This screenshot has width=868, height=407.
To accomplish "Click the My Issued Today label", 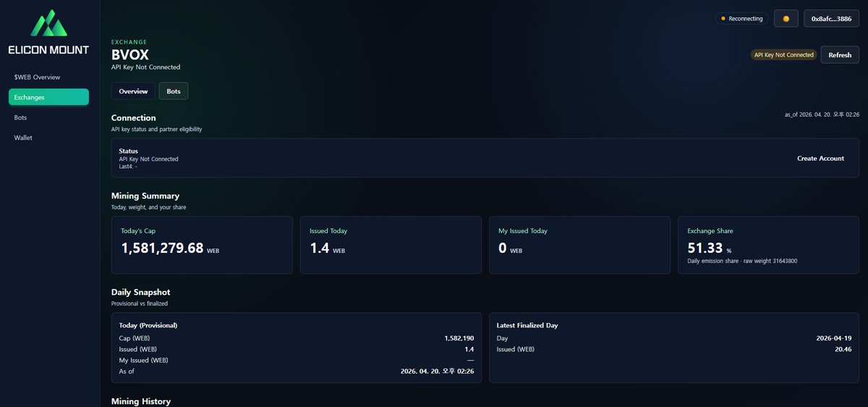I will pos(523,231).
